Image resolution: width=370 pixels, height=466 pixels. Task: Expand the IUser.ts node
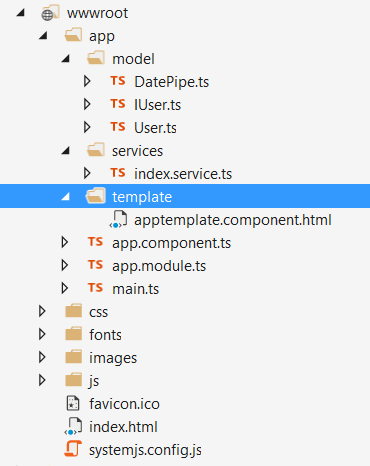pyautogui.click(x=87, y=104)
